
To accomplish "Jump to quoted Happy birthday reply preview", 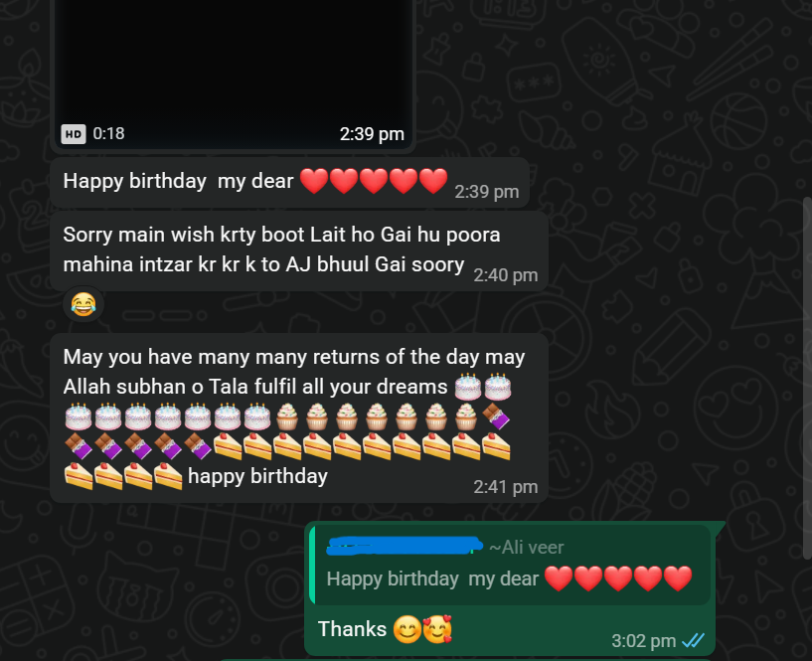I will pos(510,565).
